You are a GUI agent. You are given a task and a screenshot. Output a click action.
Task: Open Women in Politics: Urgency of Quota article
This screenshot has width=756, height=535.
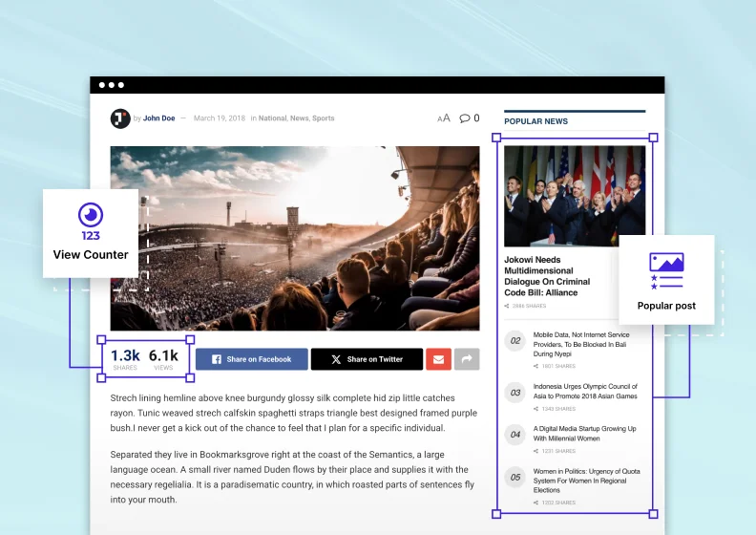click(586, 481)
